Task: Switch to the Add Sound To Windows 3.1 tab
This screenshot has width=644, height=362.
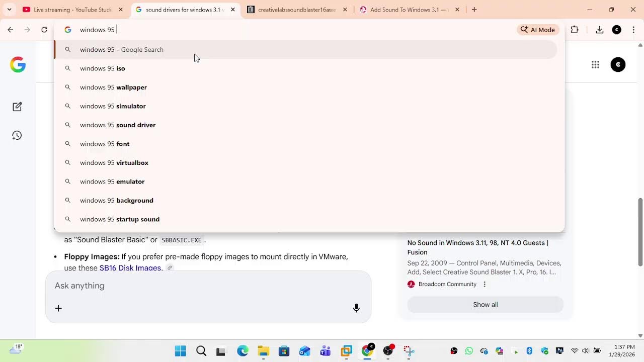Action: [x=409, y=10]
